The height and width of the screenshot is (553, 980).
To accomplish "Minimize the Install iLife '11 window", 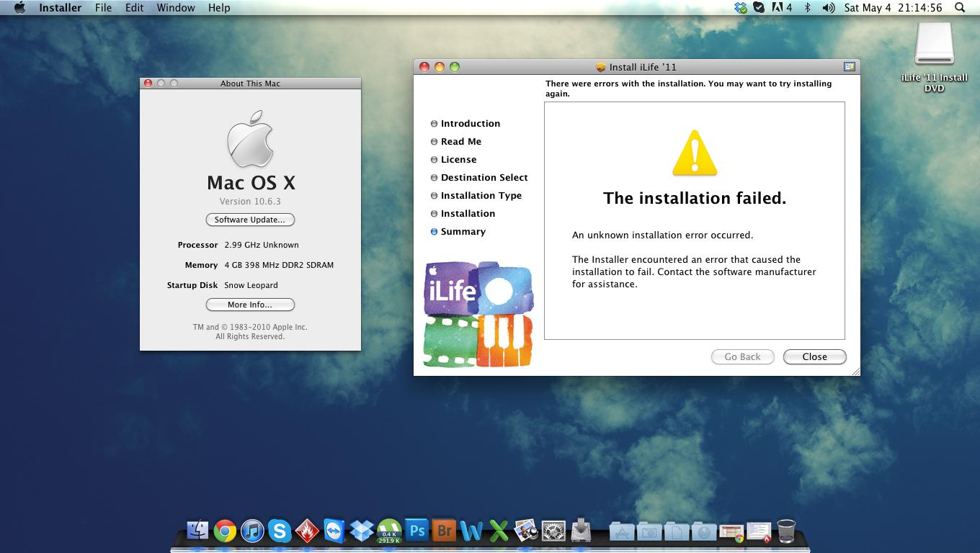I will tap(439, 67).
